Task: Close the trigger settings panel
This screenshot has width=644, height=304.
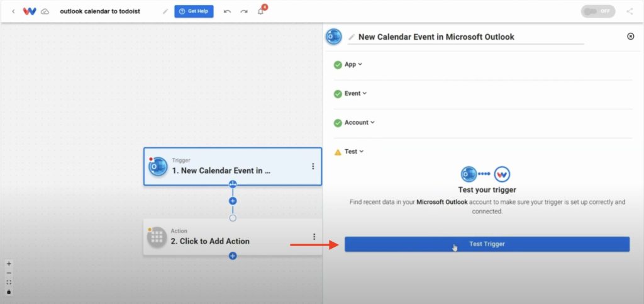Action: (630, 36)
